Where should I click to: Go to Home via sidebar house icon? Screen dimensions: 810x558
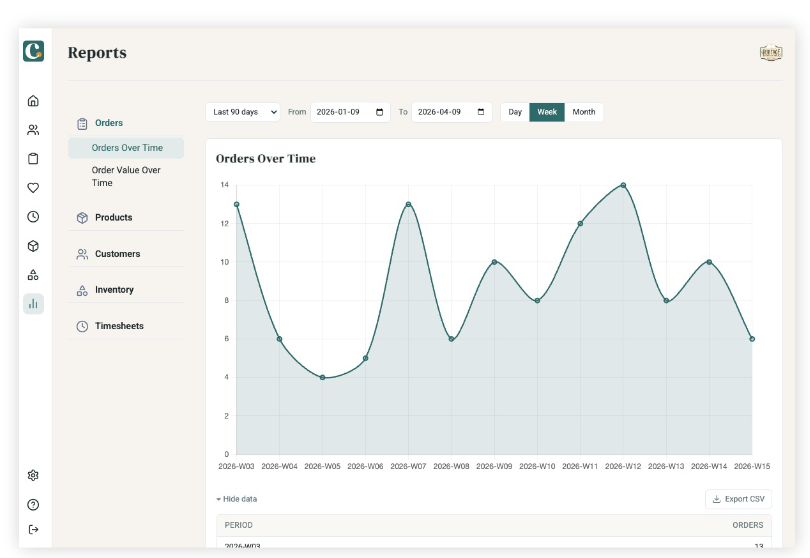coord(33,101)
